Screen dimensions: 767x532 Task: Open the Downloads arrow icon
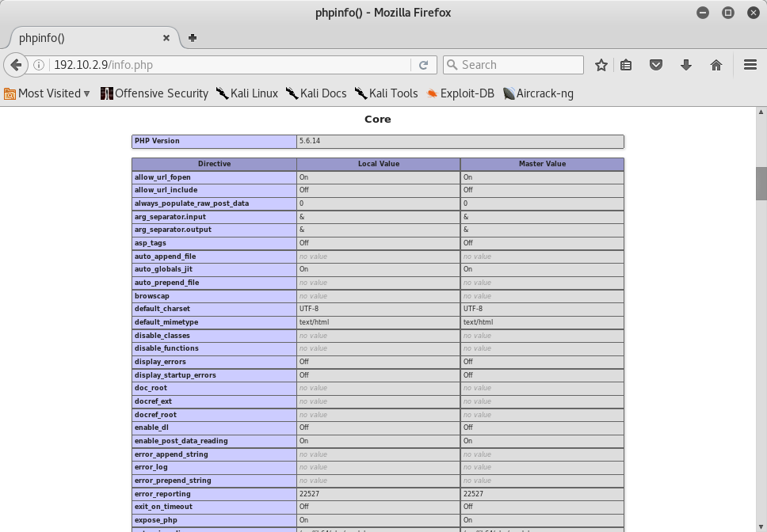coord(685,64)
